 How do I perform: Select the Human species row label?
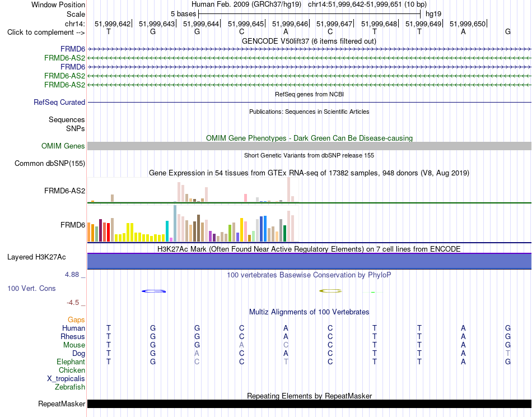(73, 328)
